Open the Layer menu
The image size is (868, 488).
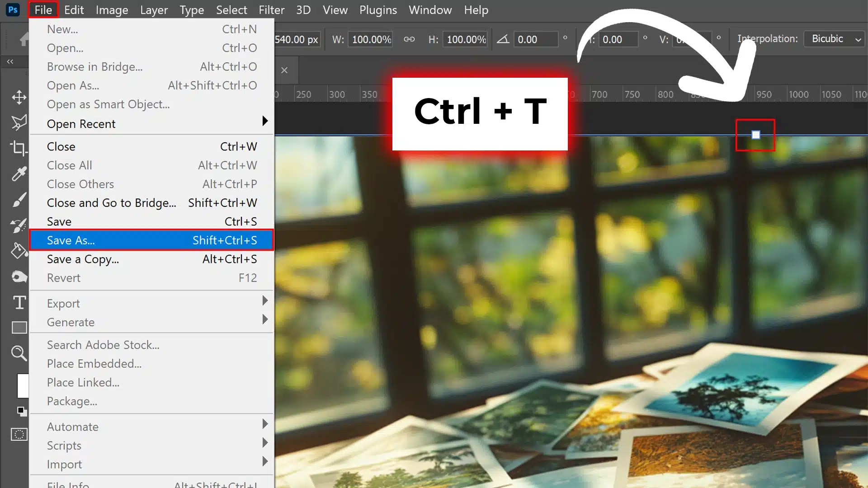pyautogui.click(x=154, y=9)
